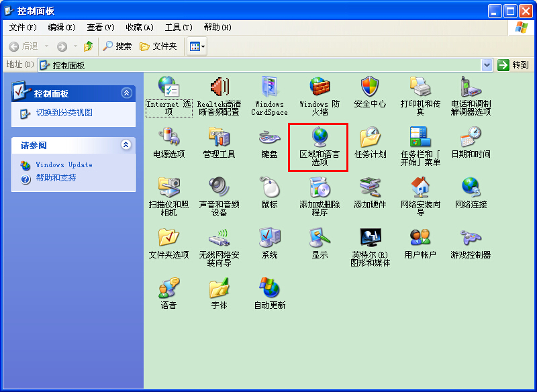This screenshot has width=537, height=392.
Task: Click the 后退 back button
Action: pyautogui.click(x=23, y=46)
